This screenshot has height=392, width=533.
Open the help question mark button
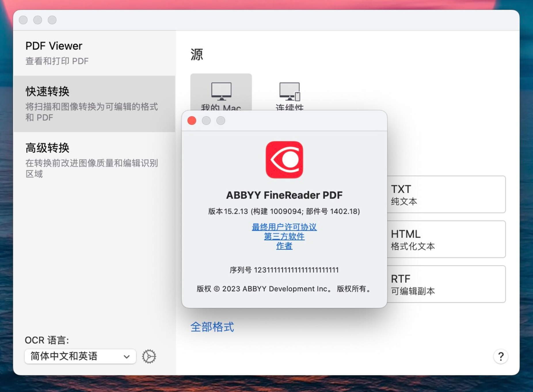pyautogui.click(x=501, y=357)
